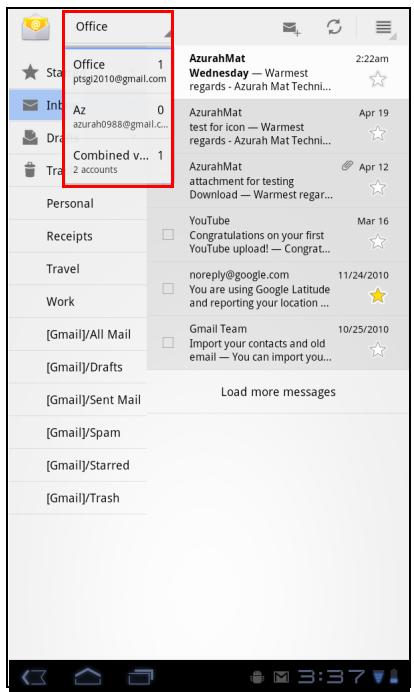Check the noreply@google.com email checkbox
Screen dimensions: 414x692
168,289
